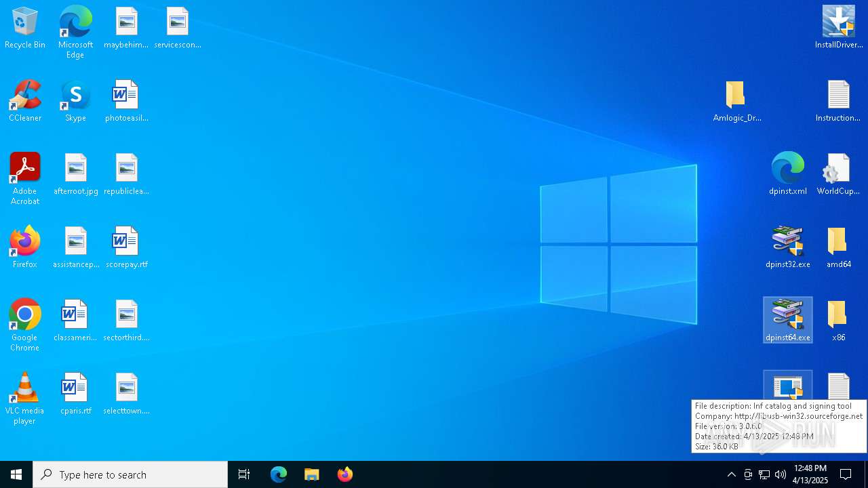Select the classameri Word document

click(75, 321)
